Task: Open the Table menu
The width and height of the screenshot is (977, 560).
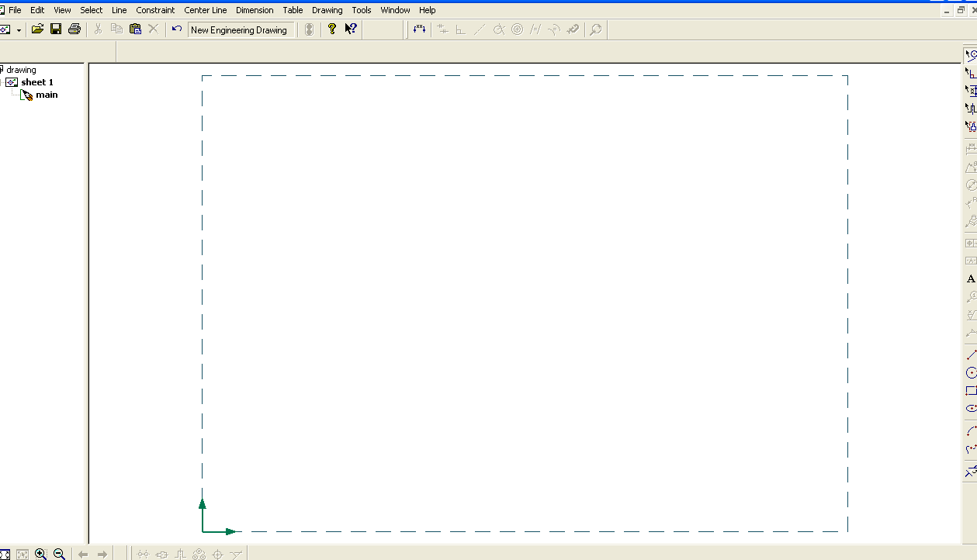Action: tap(293, 10)
